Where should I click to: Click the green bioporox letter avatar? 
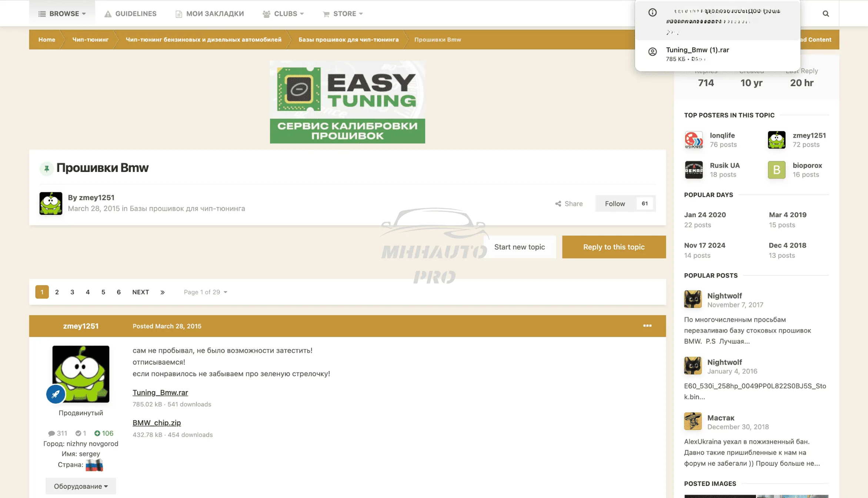[776, 170]
